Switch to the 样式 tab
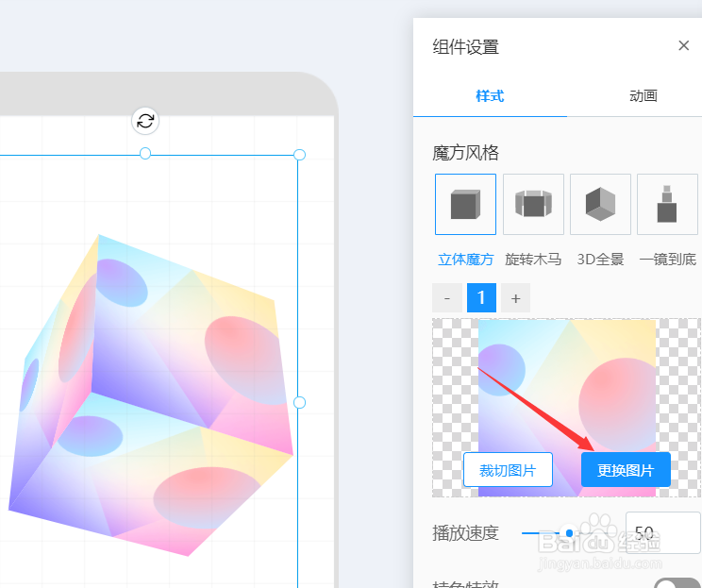 (x=490, y=96)
